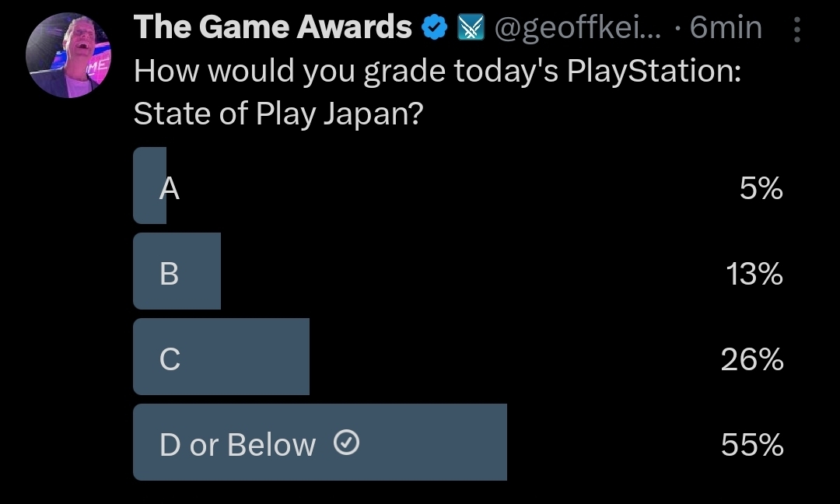Click the 55% result for D or Below

[x=751, y=445]
